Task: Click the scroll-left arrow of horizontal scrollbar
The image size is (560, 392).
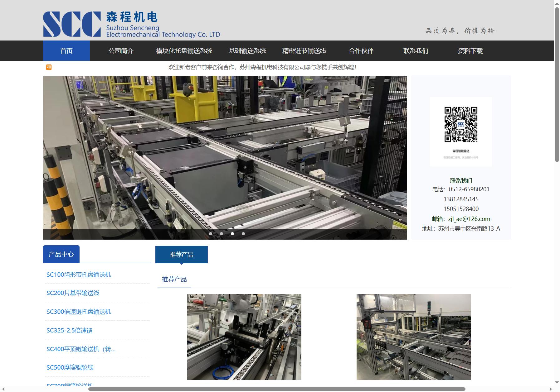Action: (3, 389)
